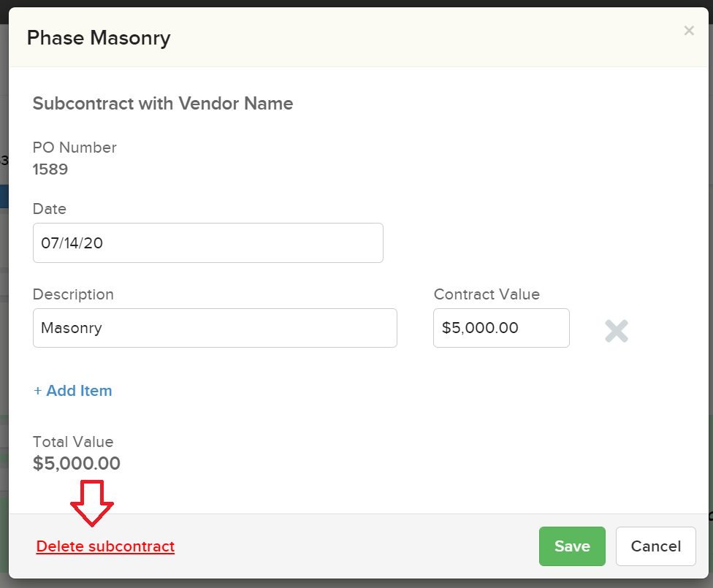Viewport: 713px width, 588px height.
Task: Add a new item to subcontract
Action: 73,391
